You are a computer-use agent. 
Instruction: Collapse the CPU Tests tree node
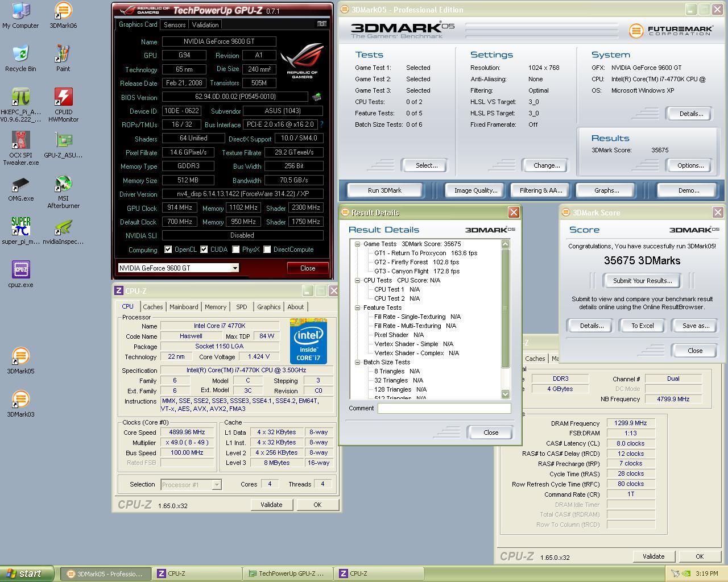tap(358, 280)
